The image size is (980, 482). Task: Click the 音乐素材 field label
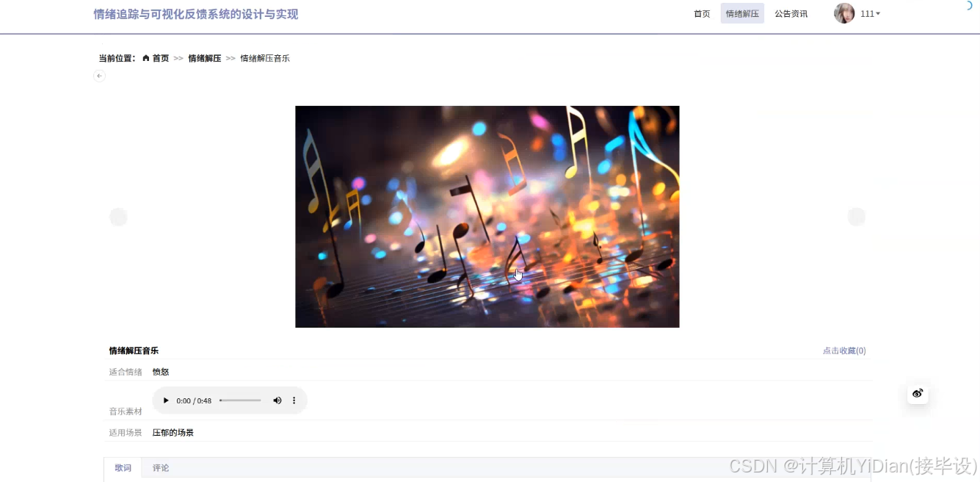click(126, 411)
